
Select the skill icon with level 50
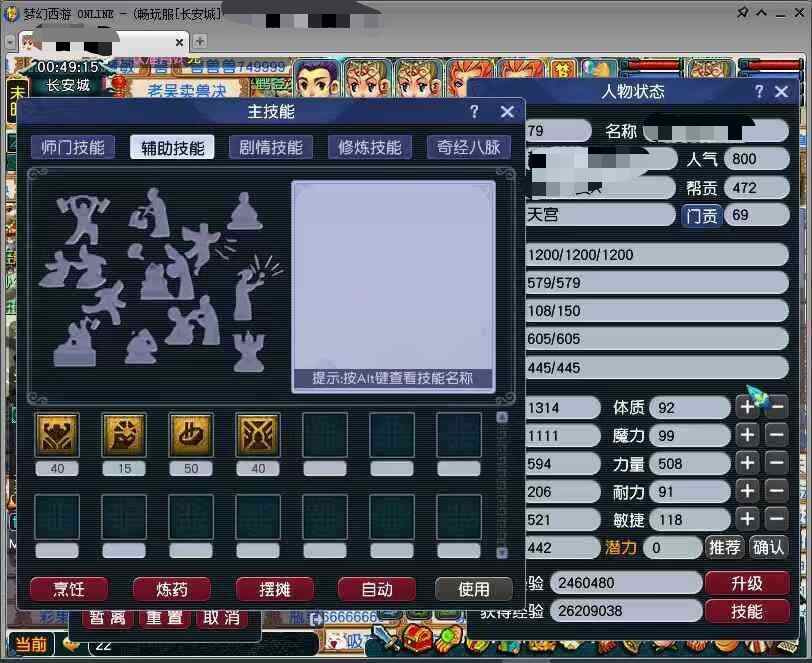tap(191, 435)
